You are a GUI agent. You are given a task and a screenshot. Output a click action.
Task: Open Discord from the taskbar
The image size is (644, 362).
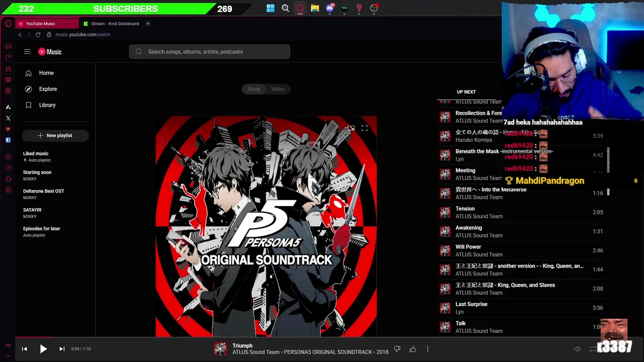(330, 8)
